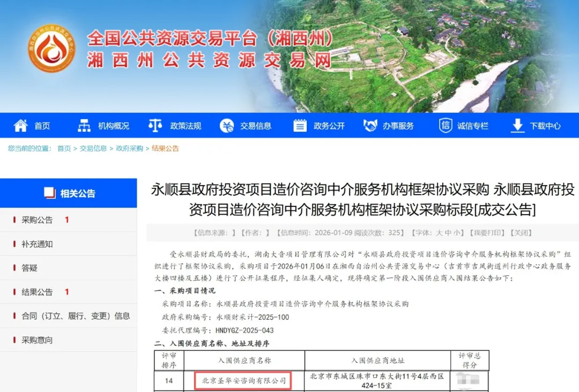Screen dimensions: 579x392
Task: Click the home icon in navigation bar
Action: (20, 125)
